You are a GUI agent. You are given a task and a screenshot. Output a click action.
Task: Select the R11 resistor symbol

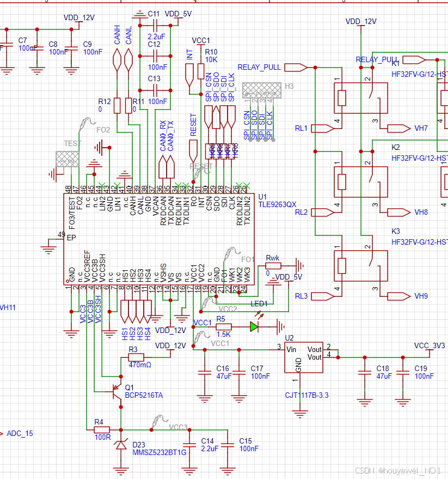click(x=128, y=106)
